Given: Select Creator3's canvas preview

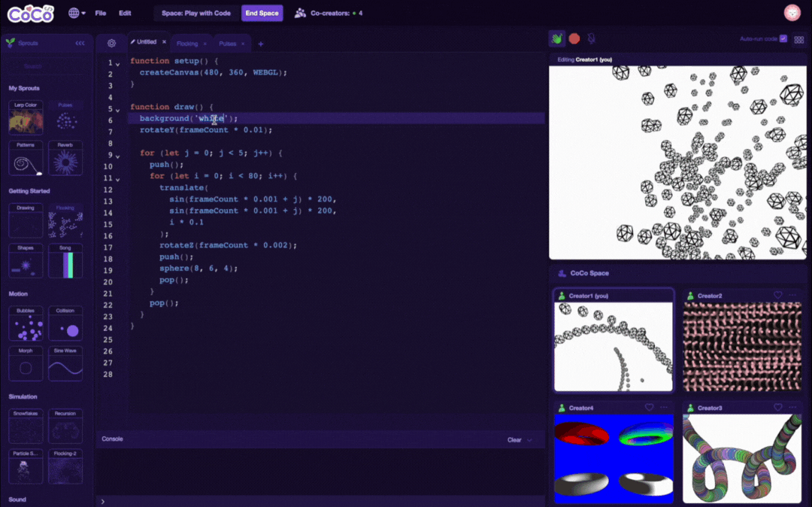Looking at the screenshot, I should coord(742,458).
